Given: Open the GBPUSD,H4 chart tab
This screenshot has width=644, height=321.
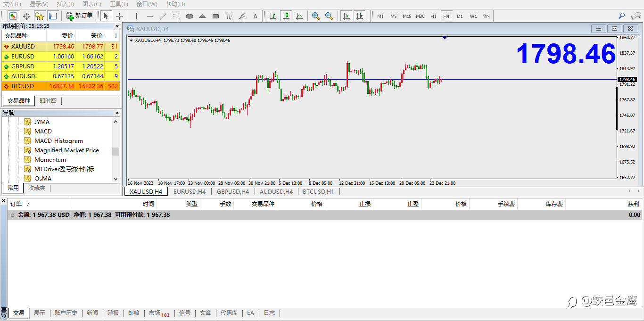Looking at the screenshot, I should coord(232,192).
